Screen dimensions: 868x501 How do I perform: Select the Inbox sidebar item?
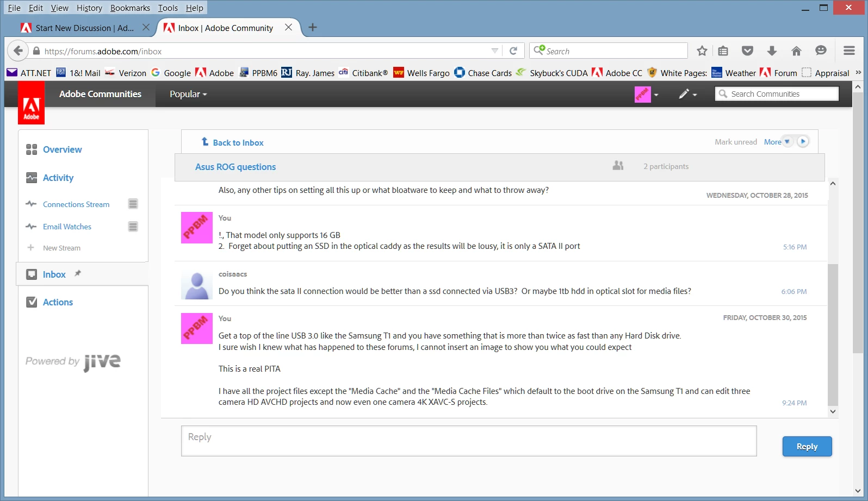click(x=54, y=274)
